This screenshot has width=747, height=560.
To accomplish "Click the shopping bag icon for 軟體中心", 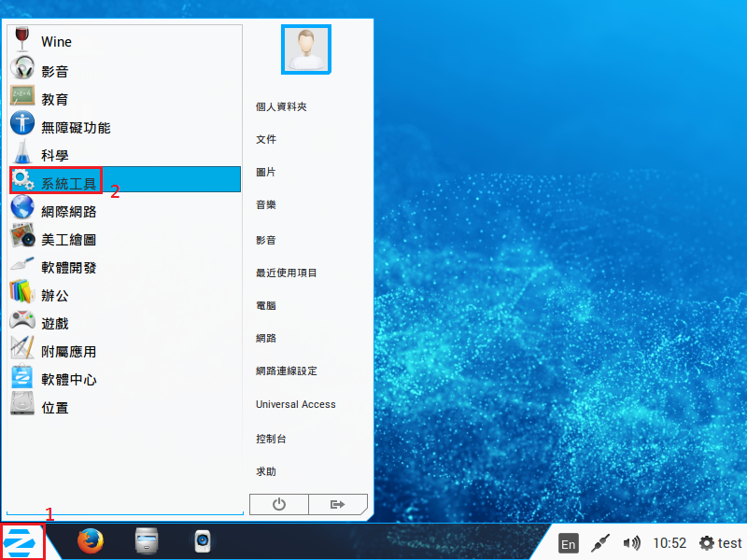I will point(22,376).
